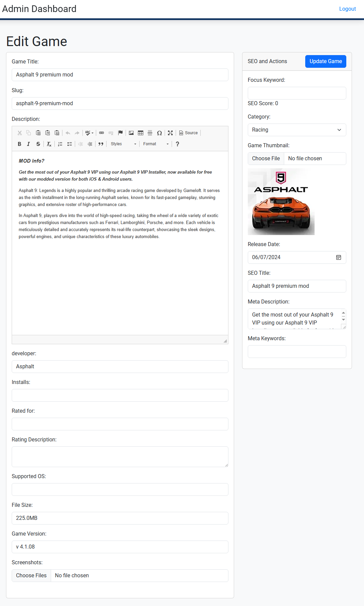
Task: Insert a table with the Table icon
Action: click(141, 133)
